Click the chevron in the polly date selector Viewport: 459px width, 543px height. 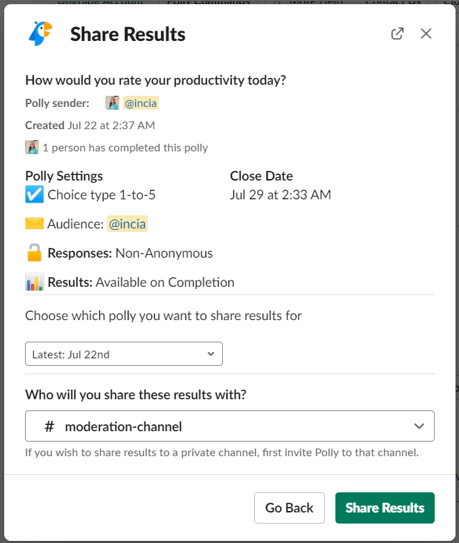211,354
